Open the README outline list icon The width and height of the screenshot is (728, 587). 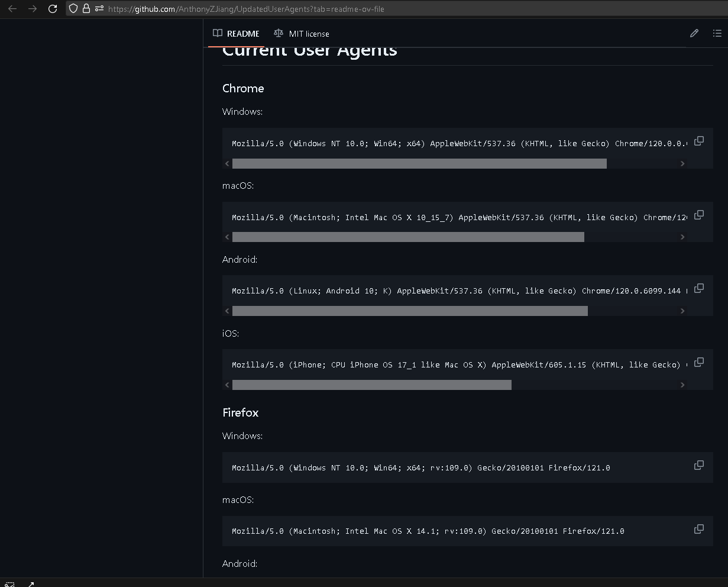pos(717,34)
